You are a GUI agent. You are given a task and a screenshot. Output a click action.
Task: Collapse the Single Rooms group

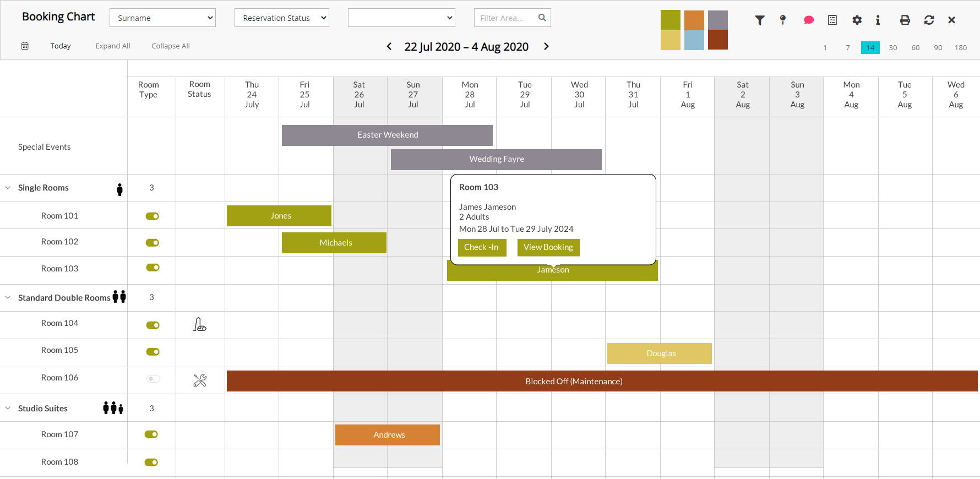click(x=8, y=188)
